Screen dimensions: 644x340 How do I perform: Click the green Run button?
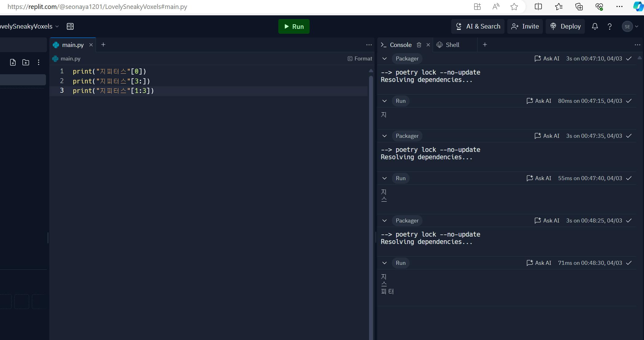294,26
